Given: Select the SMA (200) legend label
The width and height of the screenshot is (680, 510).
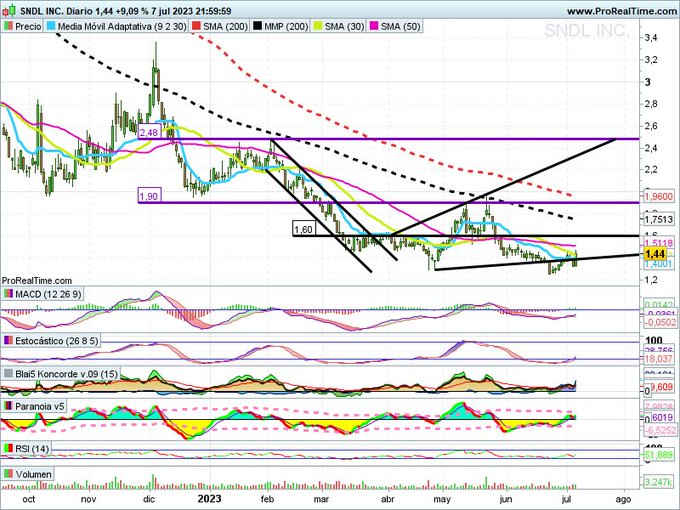Looking at the screenshot, I should 225,26.
